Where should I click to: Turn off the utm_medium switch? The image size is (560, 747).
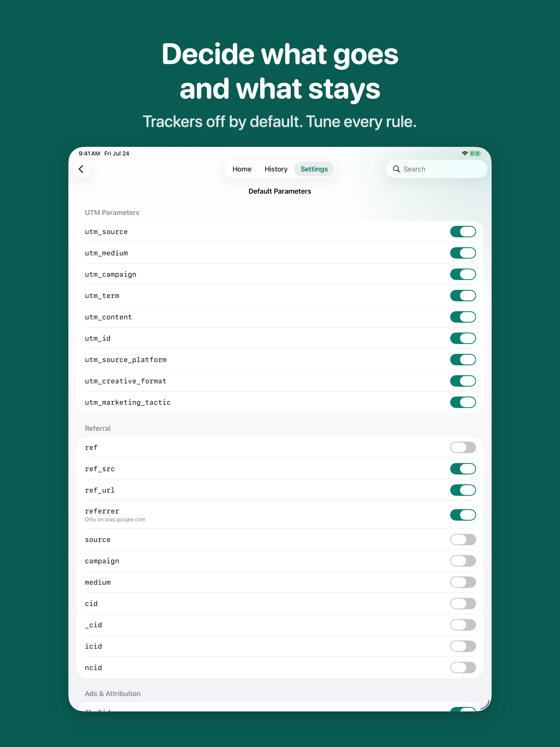[x=463, y=253]
